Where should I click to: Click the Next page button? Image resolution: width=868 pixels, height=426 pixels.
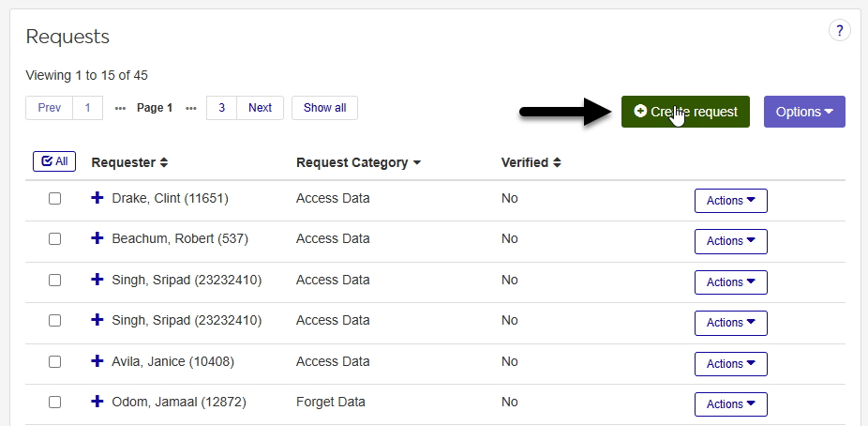260,108
